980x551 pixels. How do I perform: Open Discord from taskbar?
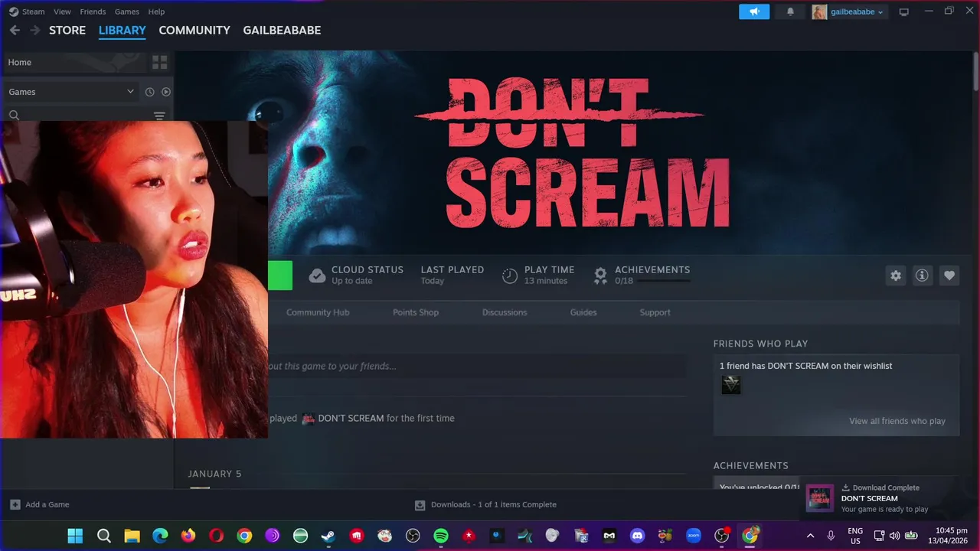point(637,536)
